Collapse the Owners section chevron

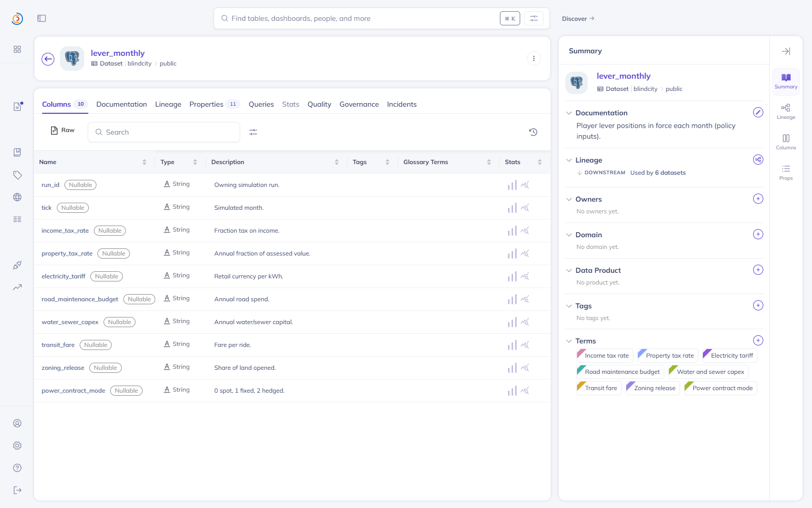[x=569, y=199]
